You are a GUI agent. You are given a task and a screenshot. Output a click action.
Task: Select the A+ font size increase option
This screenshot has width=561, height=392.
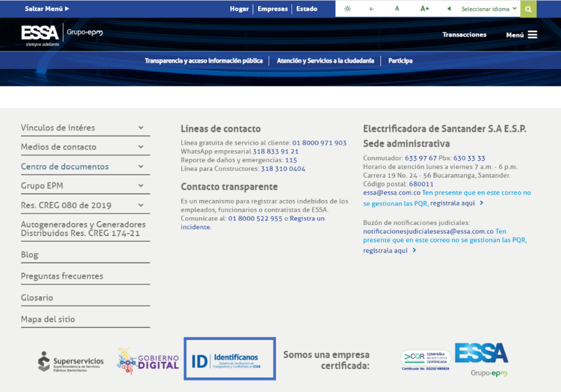424,8
